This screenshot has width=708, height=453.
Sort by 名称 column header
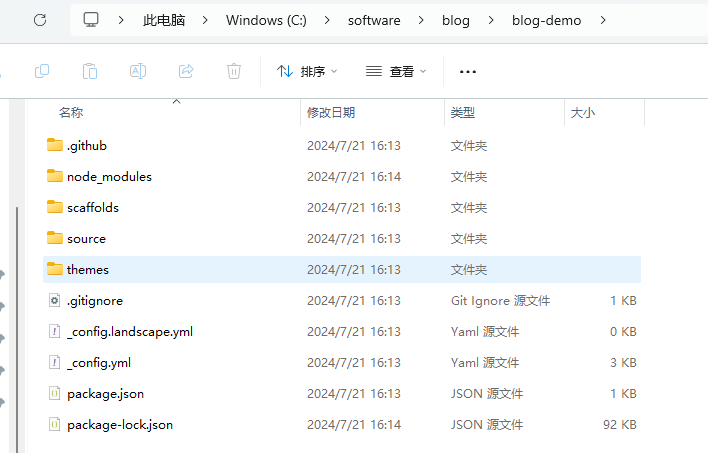(71, 113)
